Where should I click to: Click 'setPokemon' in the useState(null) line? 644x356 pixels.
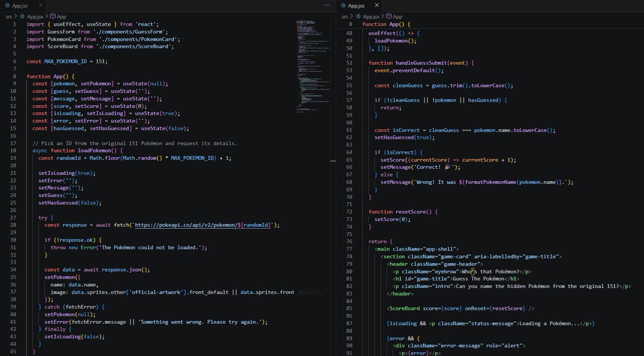click(97, 84)
